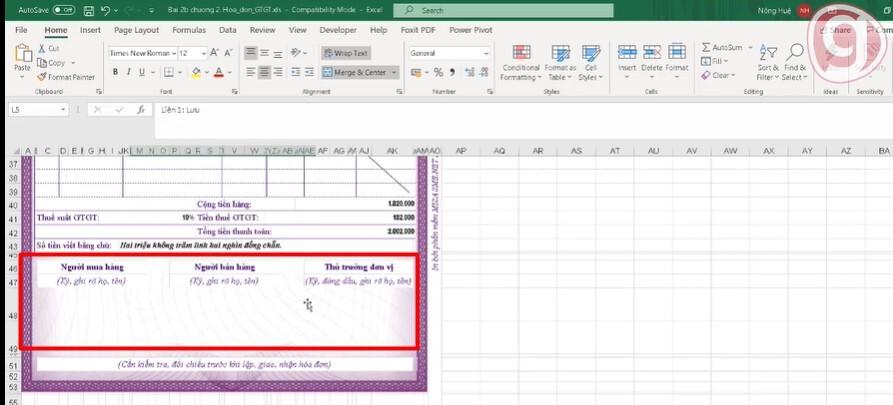Align text to the left
The image size is (893, 405).
(251, 72)
